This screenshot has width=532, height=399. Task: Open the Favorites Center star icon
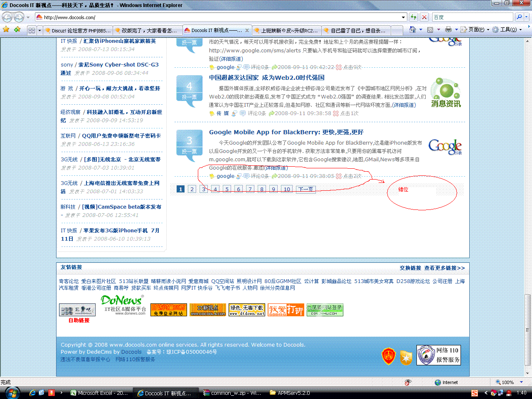point(6,30)
